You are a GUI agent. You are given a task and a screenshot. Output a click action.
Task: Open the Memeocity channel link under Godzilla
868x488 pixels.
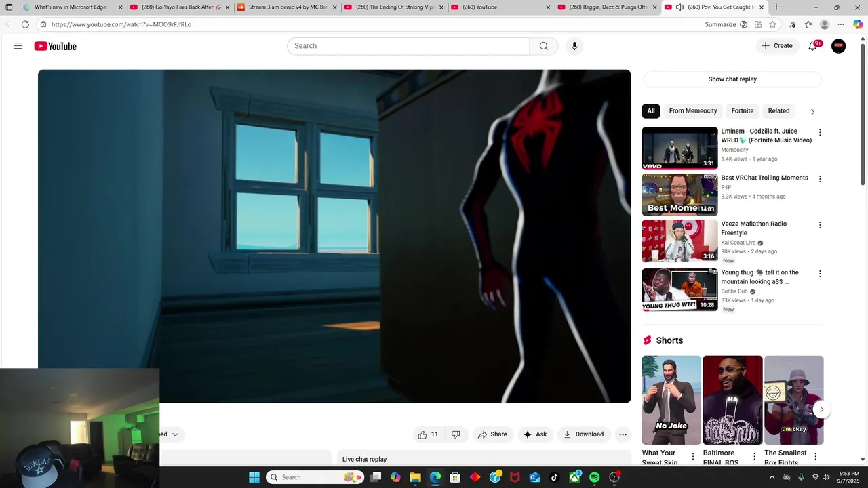[734, 150]
